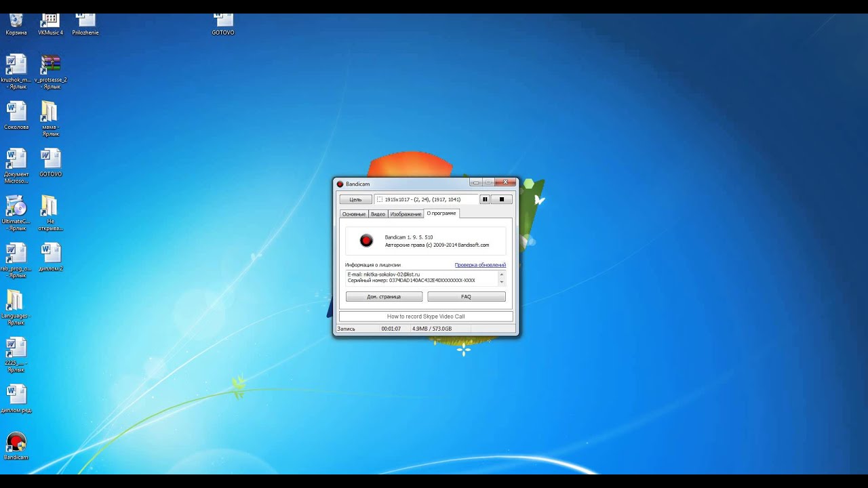The image size is (868, 488).
Task: Click the 00:01:07 recording timer
Action: point(391,329)
